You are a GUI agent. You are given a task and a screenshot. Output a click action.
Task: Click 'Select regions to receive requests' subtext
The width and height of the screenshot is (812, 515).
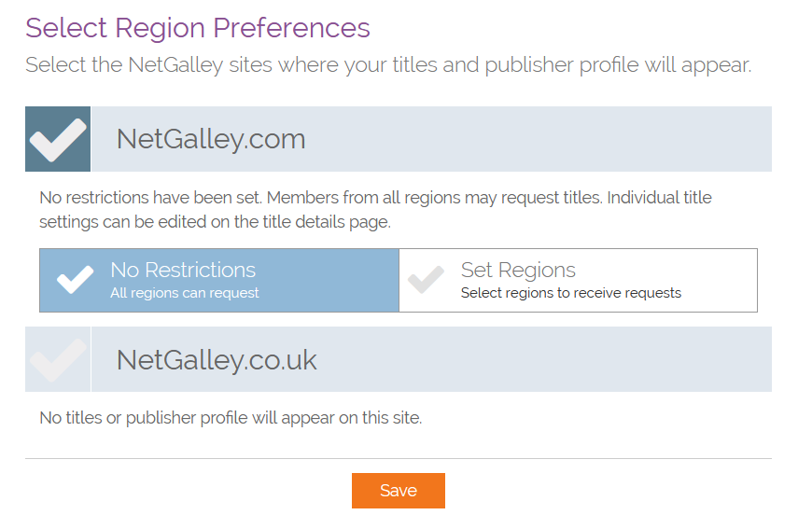571,293
